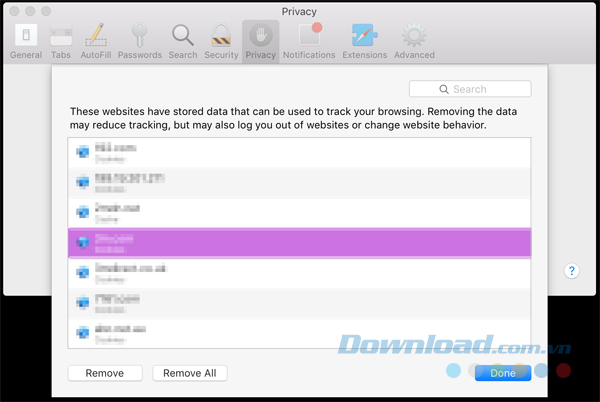The width and height of the screenshot is (600, 402).
Task: Open the Extensions preferences pane
Action: click(x=365, y=41)
